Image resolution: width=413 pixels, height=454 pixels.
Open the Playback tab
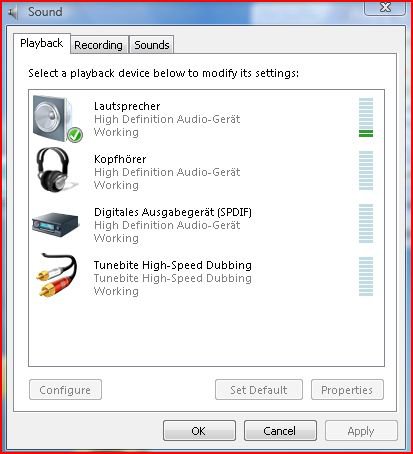[x=42, y=43]
